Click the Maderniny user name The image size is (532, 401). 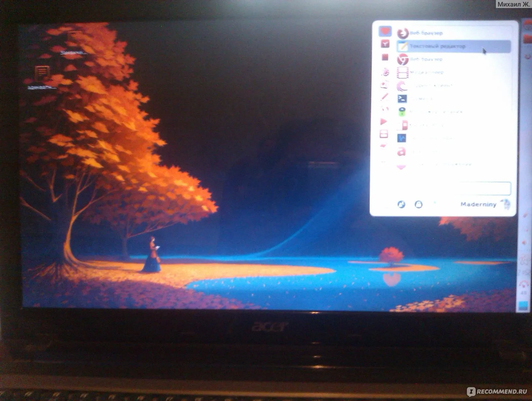[478, 205]
